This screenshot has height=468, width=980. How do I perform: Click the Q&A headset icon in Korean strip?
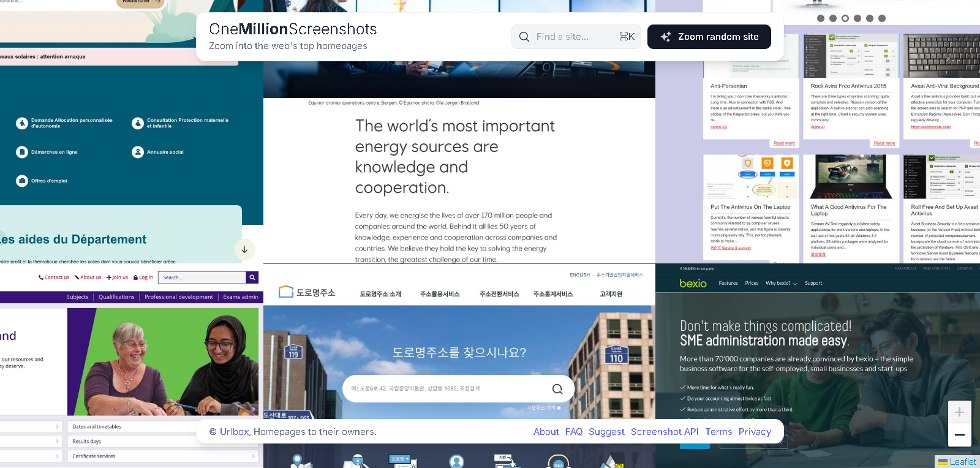click(558, 461)
